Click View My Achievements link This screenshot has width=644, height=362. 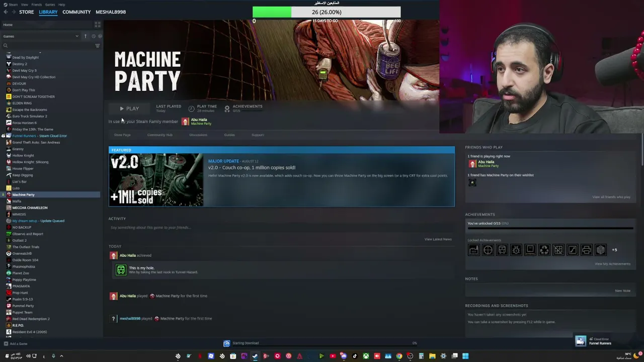click(x=612, y=264)
